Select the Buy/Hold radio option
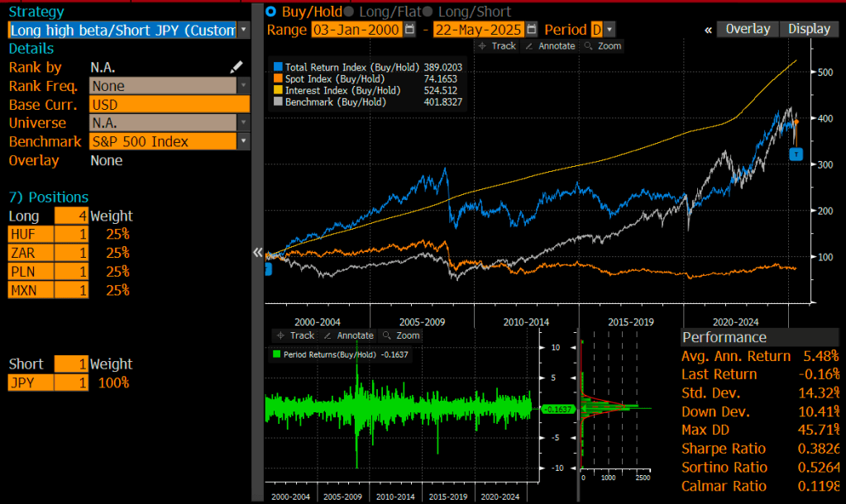 coord(271,12)
